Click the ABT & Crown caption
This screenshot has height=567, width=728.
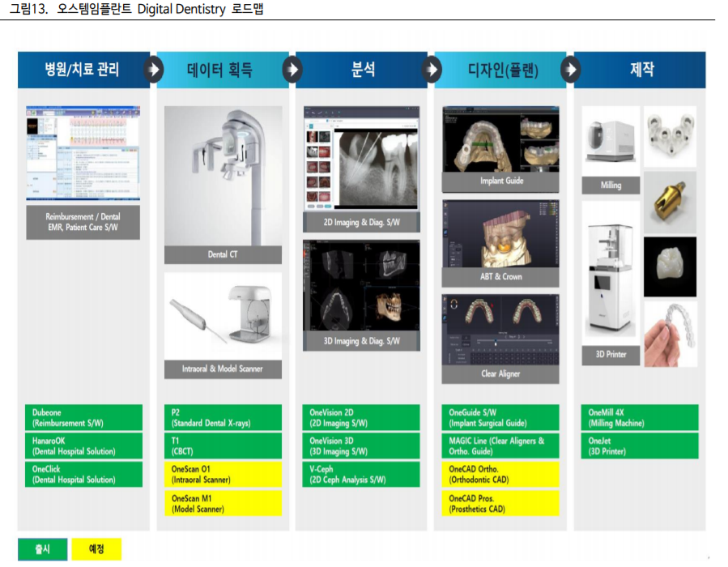coord(500,277)
